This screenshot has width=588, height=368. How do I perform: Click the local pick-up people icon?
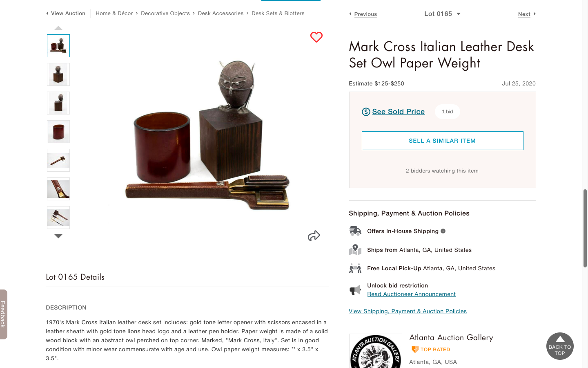pos(355,268)
